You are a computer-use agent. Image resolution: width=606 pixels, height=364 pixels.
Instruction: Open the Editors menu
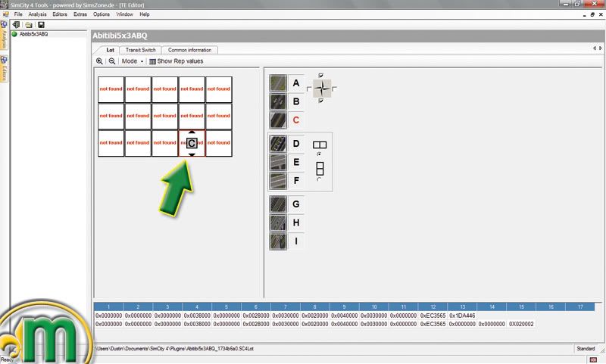click(x=60, y=14)
